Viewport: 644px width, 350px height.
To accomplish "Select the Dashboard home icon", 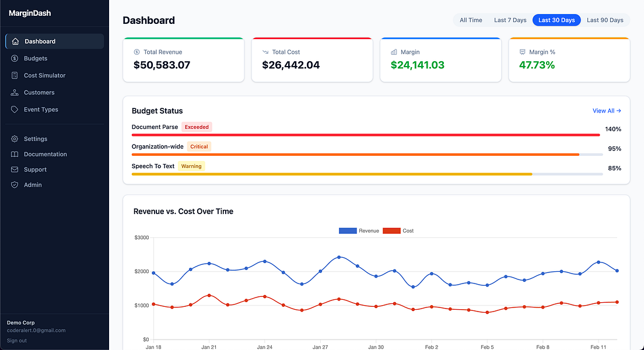I will (15, 41).
